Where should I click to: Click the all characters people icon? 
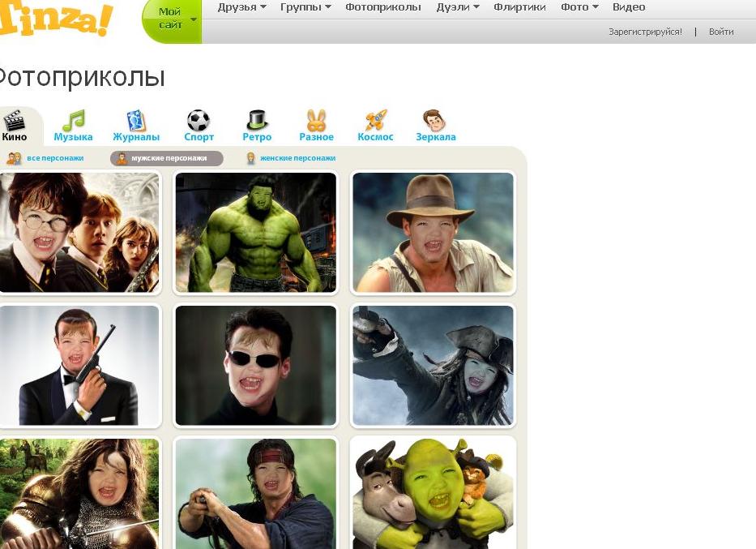pos(14,158)
